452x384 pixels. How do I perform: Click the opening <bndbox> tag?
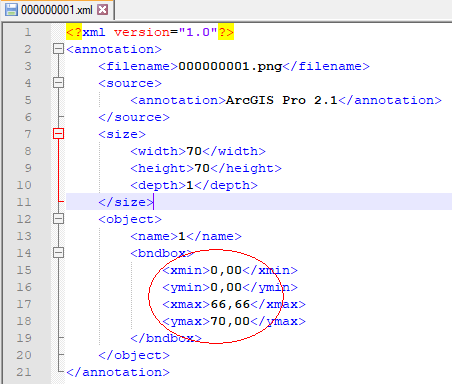point(162,253)
